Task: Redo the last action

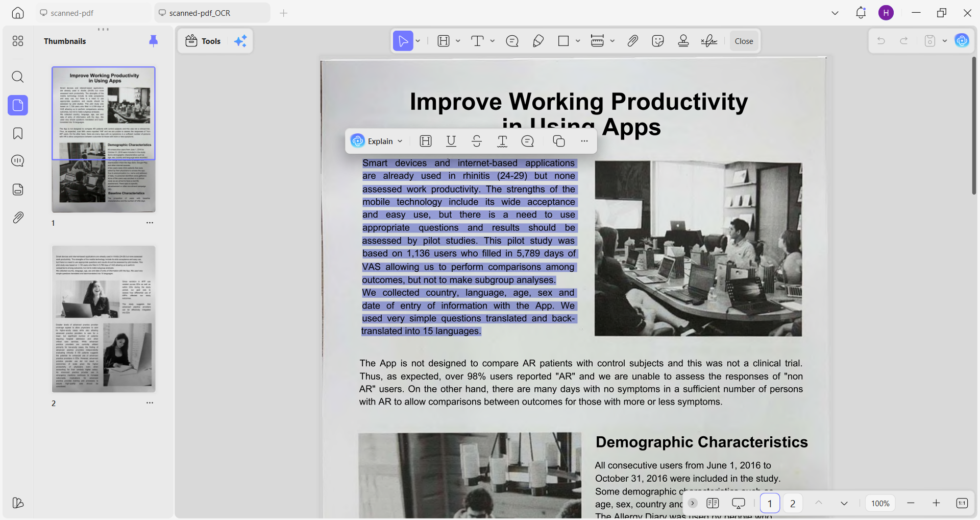Action: coord(904,41)
